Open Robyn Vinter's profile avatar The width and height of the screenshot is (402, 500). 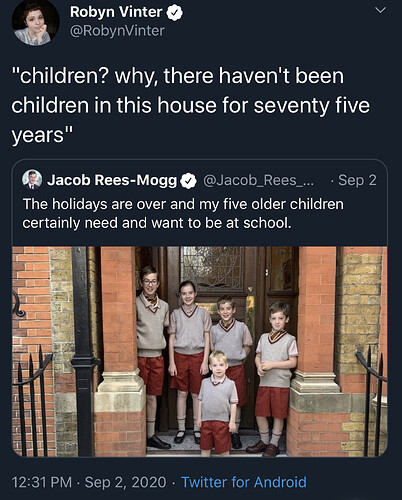click(35, 22)
